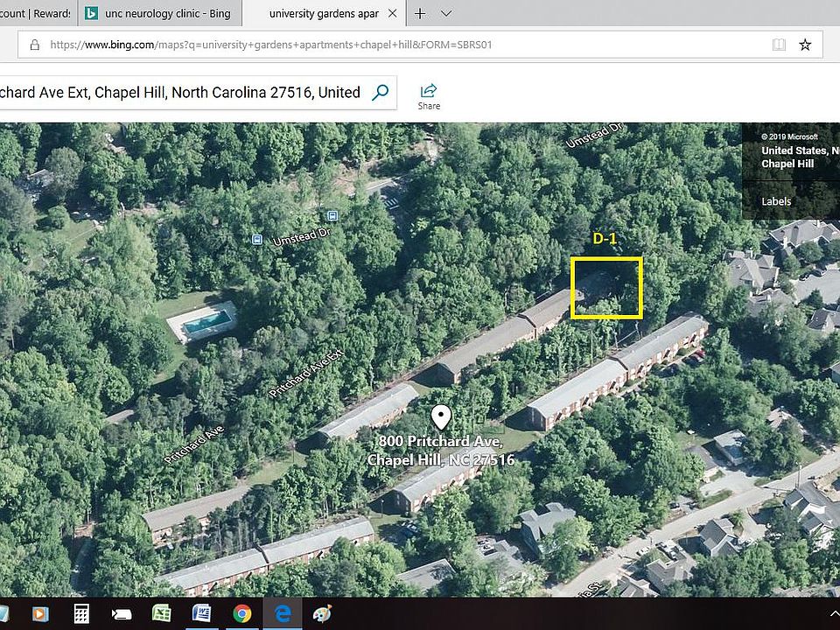Click the padlock site security icon
The height and width of the screenshot is (630, 840).
(x=35, y=45)
